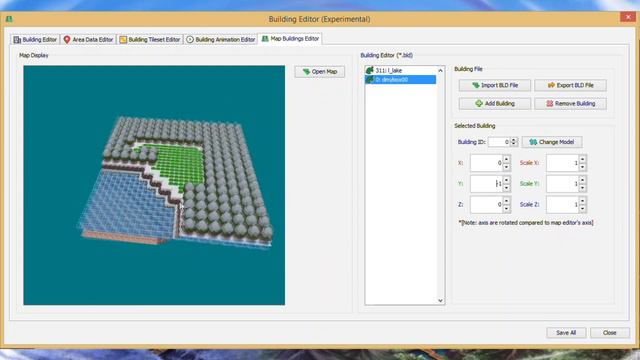Increase the Scale X value

tap(583, 159)
